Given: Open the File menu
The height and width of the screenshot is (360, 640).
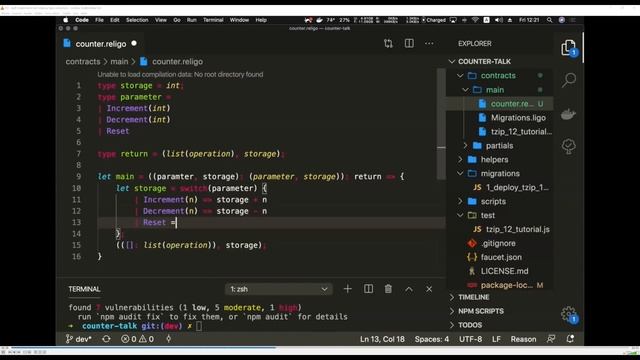Looking at the screenshot, I should [99, 20].
